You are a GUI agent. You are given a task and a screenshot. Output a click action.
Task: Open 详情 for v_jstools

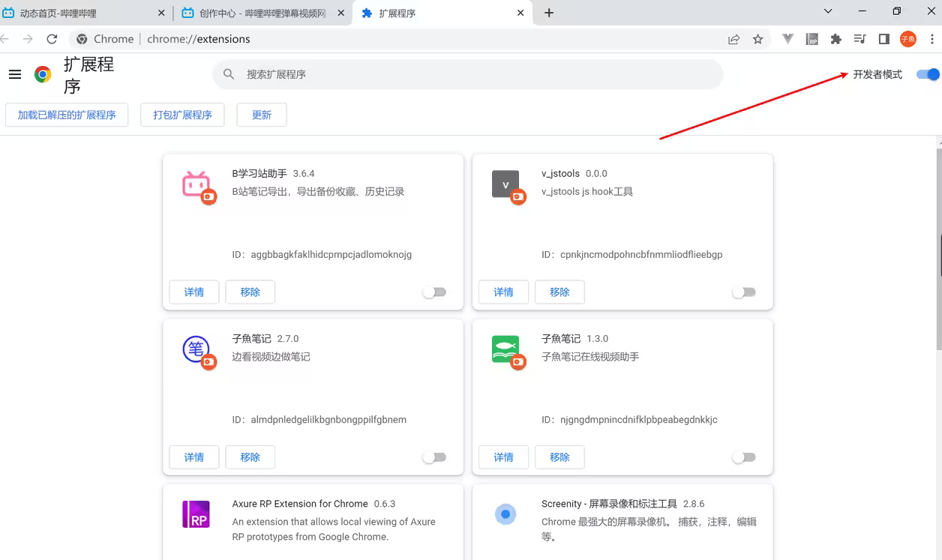[504, 292]
